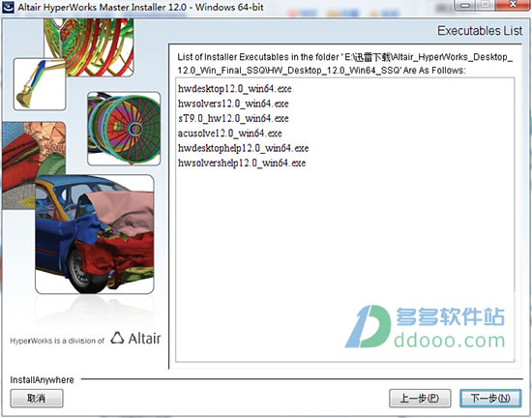Click the Altair logo
The width and height of the screenshot is (532, 418).
click(x=135, y=339)
